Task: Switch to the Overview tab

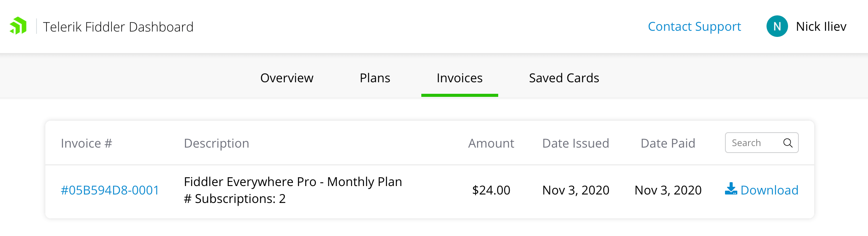Action: (x=287, y=78)
